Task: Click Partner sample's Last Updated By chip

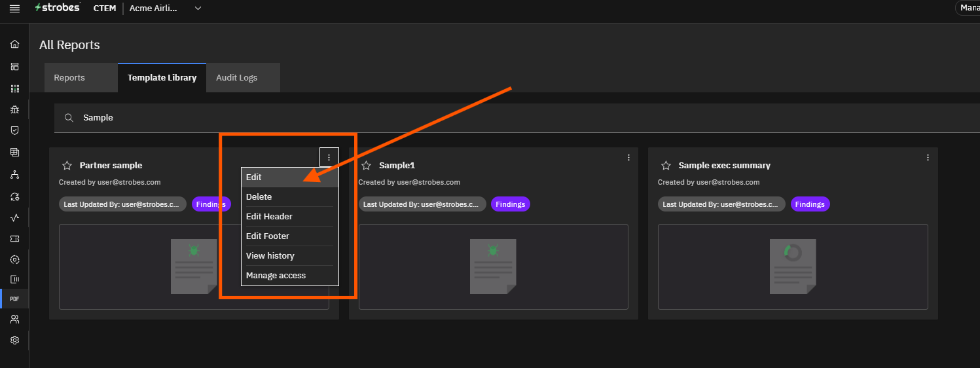Action: 122,204
